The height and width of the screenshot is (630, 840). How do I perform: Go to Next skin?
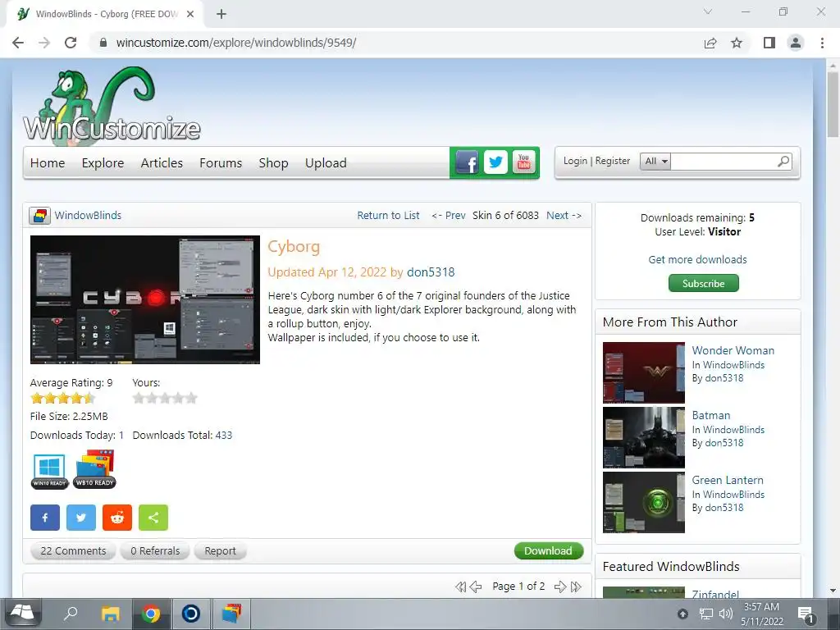click(564, 216)
